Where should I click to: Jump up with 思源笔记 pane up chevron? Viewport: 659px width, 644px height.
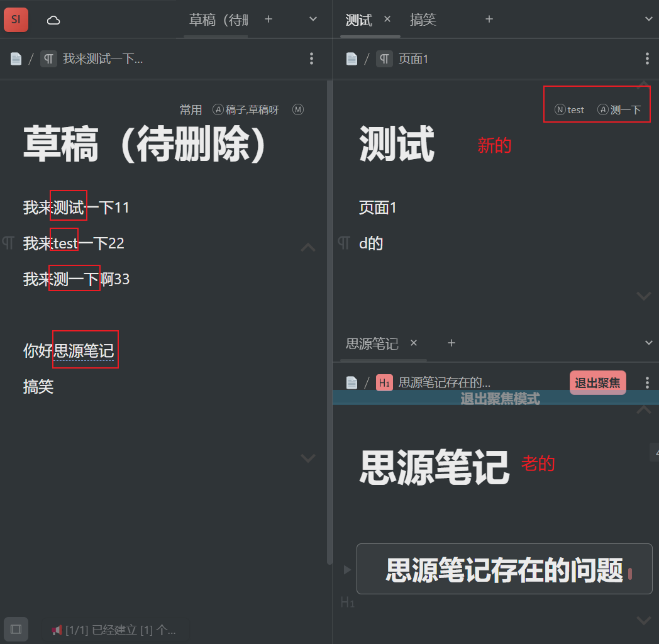coord(643,409)
